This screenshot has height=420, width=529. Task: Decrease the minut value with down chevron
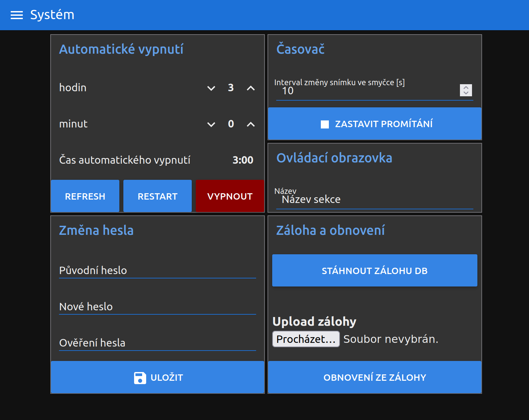tap(211, 124)
